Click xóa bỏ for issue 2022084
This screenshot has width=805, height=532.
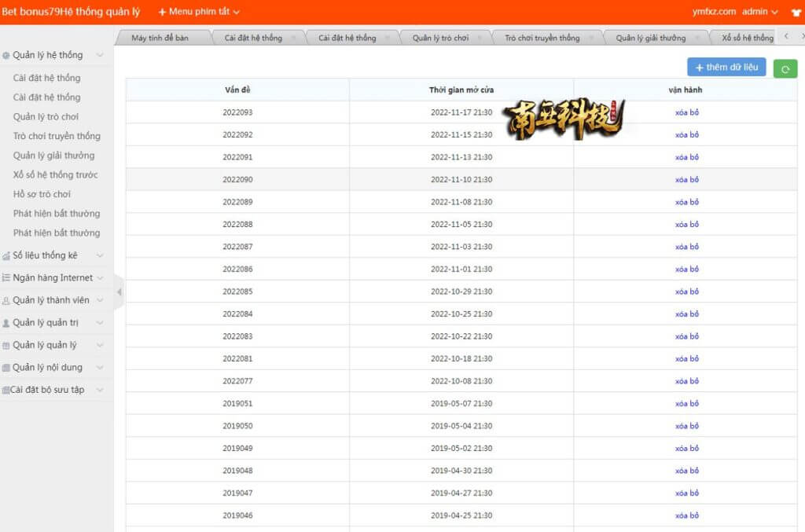click(687, 314)
